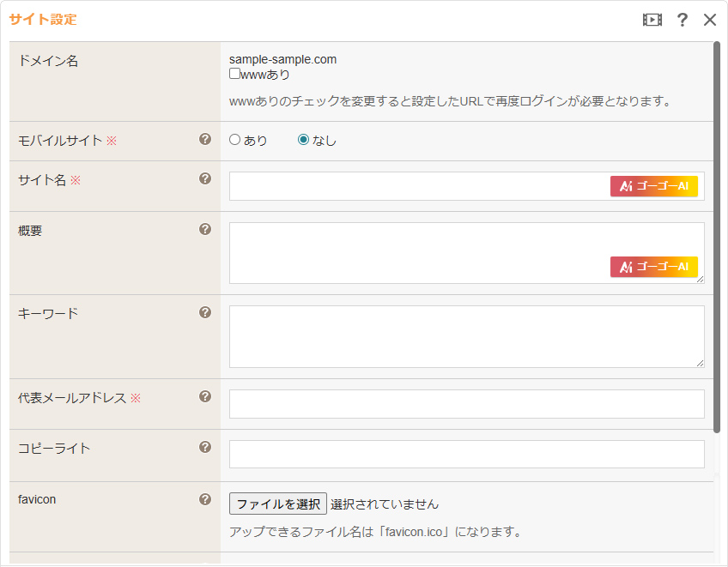The height and width of the screenshot is (567, 728).
Task: Focus the キーワード text area
Action: click(x=466, y=336)
